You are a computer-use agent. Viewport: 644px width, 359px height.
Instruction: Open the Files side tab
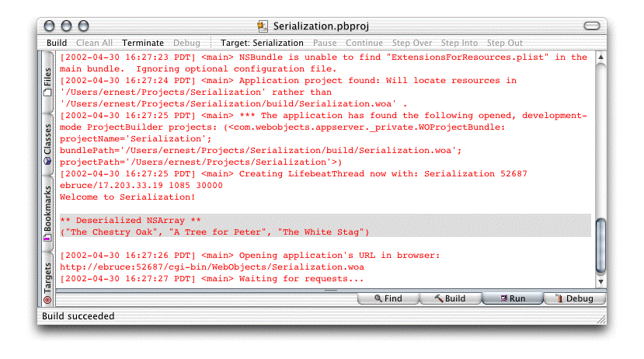point(47,82)
